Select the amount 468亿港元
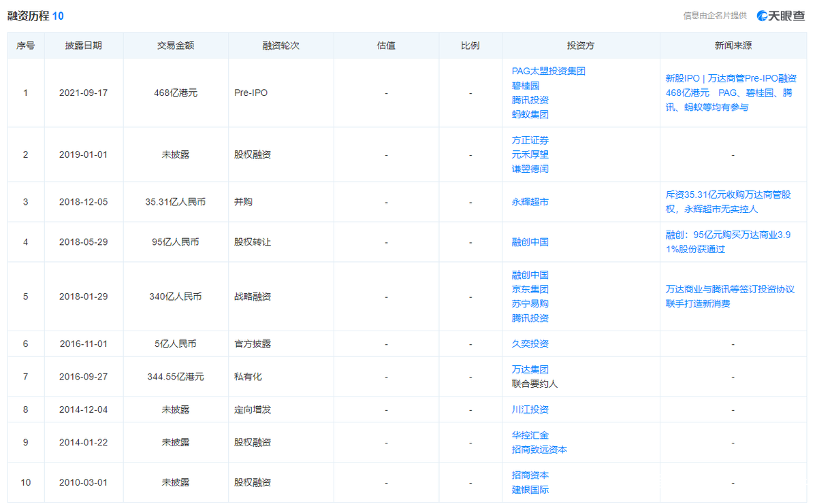This screenshot has height=504, width=817. pyautogui.click(x=176, y=93)
